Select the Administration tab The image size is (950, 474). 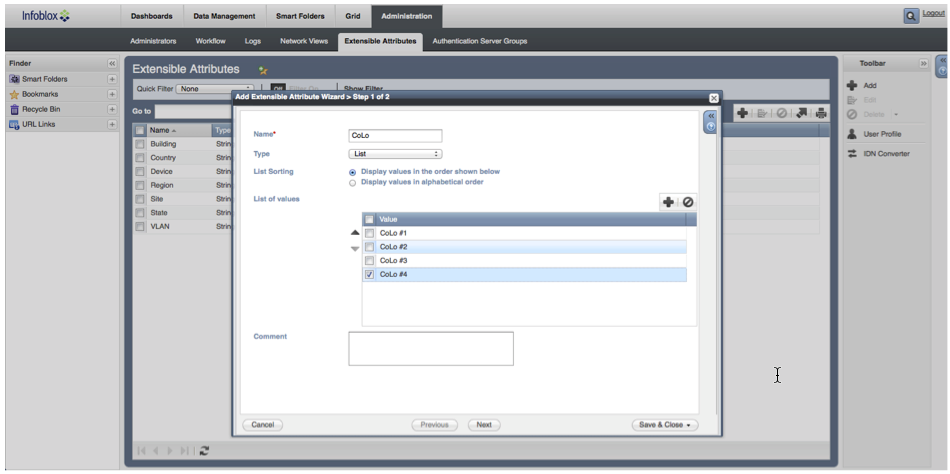tap(407, 16)
